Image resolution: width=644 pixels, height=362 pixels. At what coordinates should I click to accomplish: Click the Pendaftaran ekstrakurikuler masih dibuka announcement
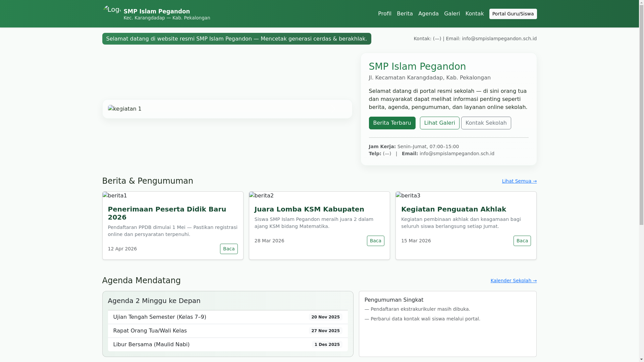click(x=417, y=309)
